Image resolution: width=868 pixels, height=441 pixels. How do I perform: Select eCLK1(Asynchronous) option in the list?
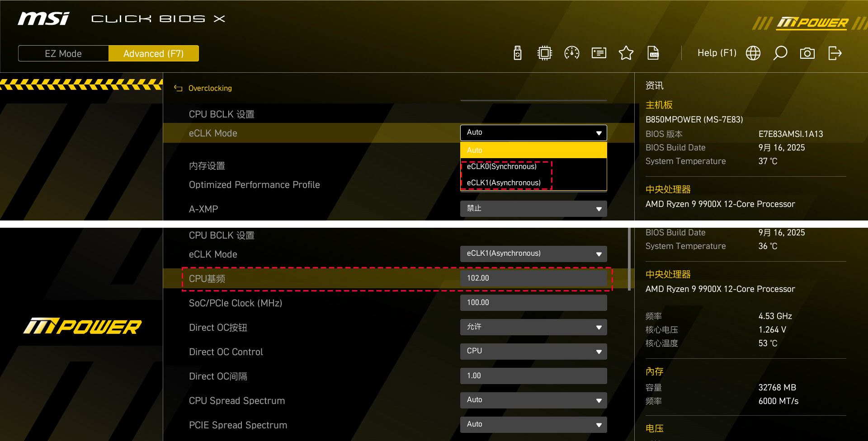(533, 183)
